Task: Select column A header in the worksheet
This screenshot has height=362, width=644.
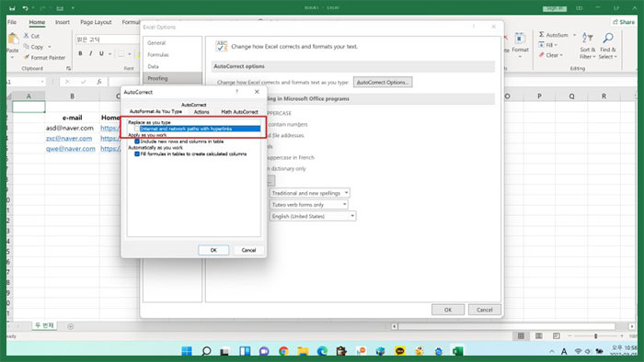Action: pyautogui.click(x=29, y=96)
